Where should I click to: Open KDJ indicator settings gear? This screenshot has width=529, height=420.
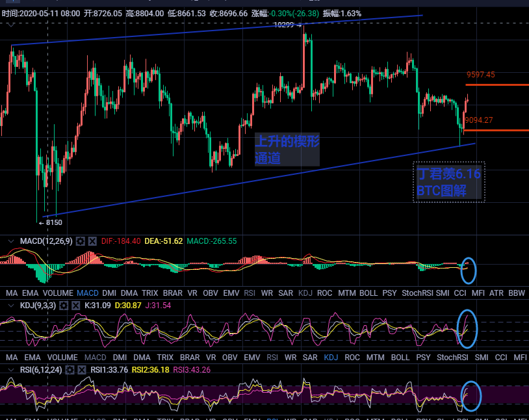point(64,306)
